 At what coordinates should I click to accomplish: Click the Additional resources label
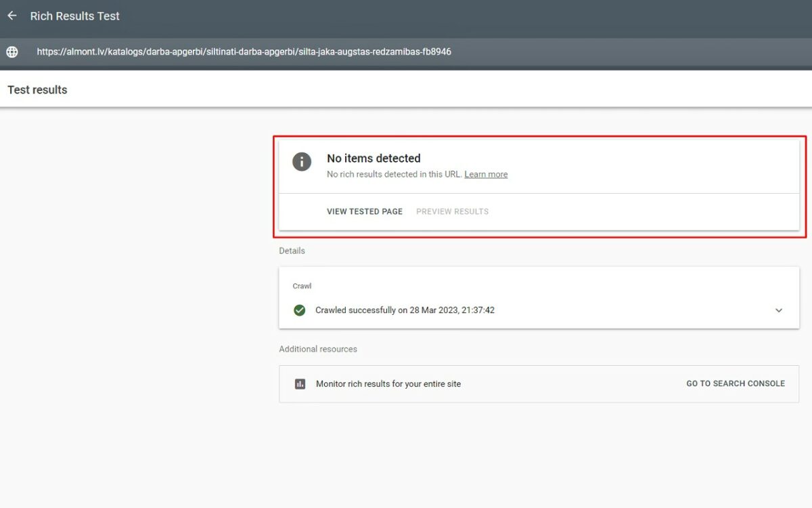tap(318, 349)
